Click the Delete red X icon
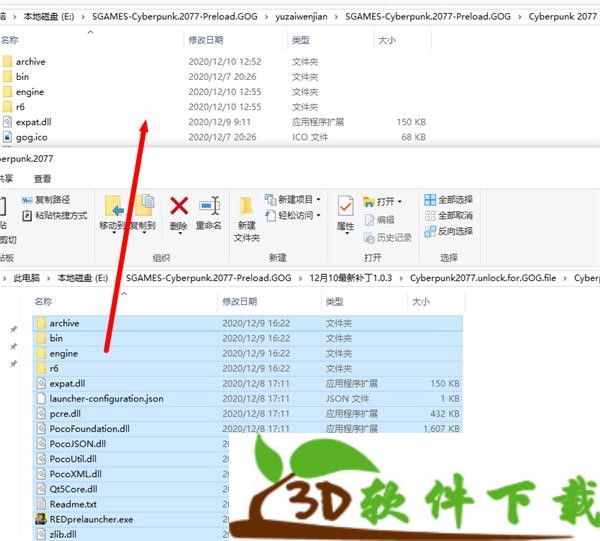Screen dimensions: 600x541 179,206
